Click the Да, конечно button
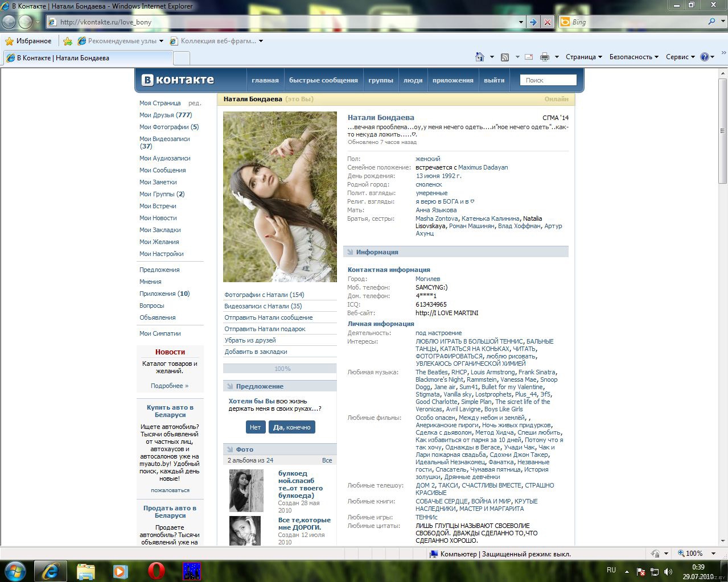The width and height of the screenshot is (728, 582). coord(292,427)
